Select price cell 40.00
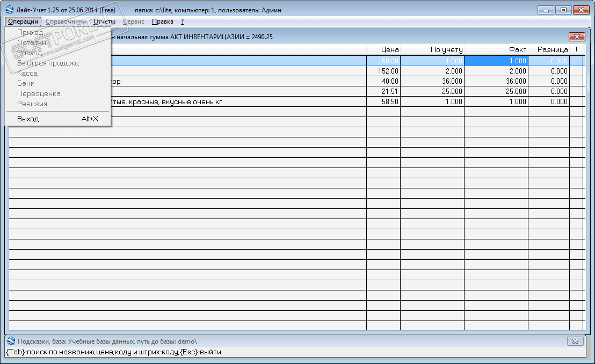Screen dimensions: 595x364 coord(383,81)
